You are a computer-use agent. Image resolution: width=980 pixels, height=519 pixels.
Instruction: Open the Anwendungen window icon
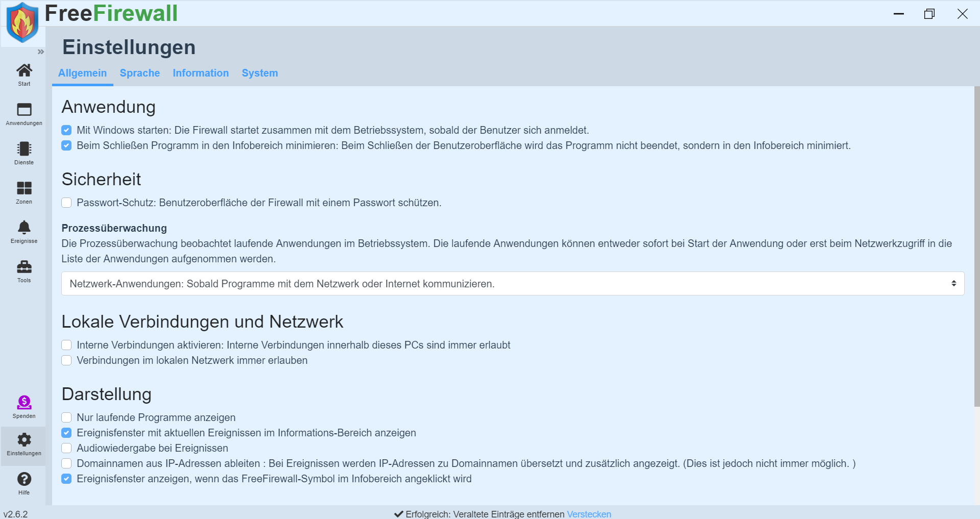pyautogui.click(x=24, y=109)
